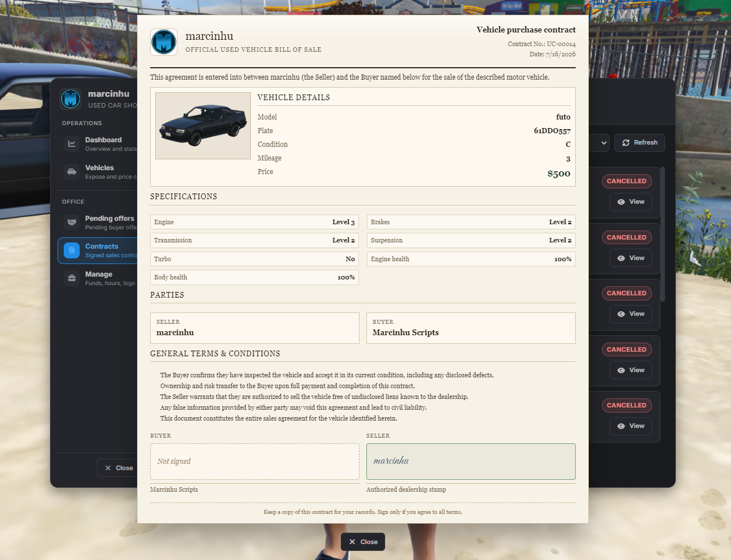Click the seller marcinhu signature box
The height and width of the screenshot is (560, 731).
pyautogui.click(x=471, y=462)
